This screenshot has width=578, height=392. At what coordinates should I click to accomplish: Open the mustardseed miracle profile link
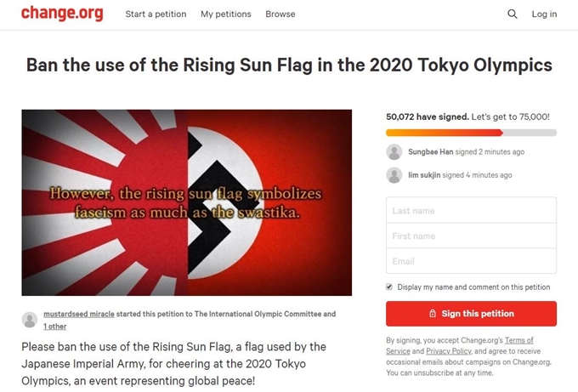tap(79, 314)
